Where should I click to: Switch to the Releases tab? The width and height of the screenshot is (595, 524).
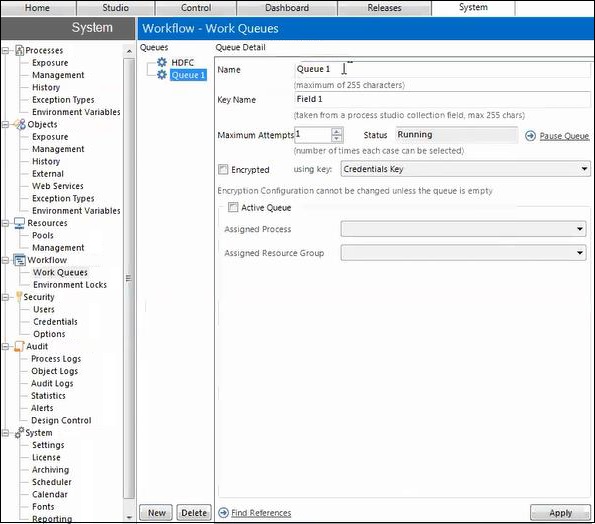click(x=384, y=8)
